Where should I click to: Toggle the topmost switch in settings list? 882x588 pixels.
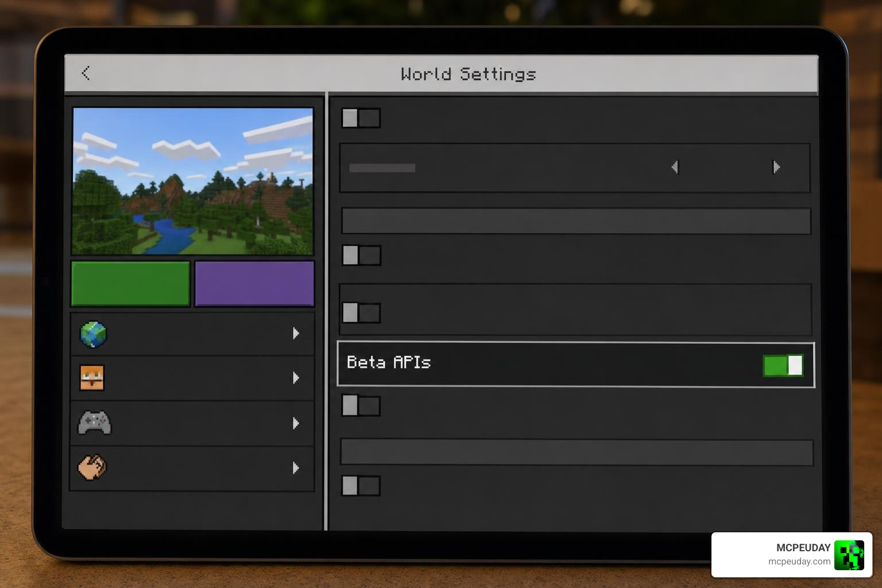[x=361, y=118]
